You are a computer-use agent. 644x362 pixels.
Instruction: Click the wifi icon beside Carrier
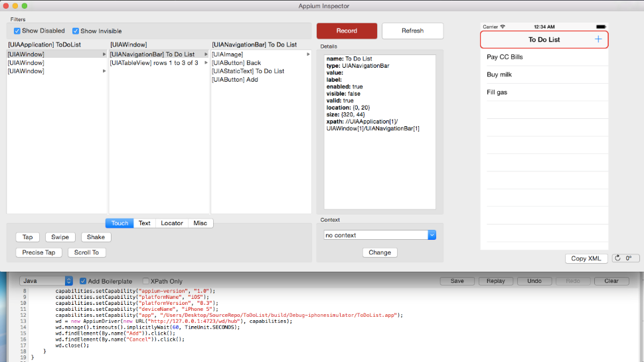point(503,27)
